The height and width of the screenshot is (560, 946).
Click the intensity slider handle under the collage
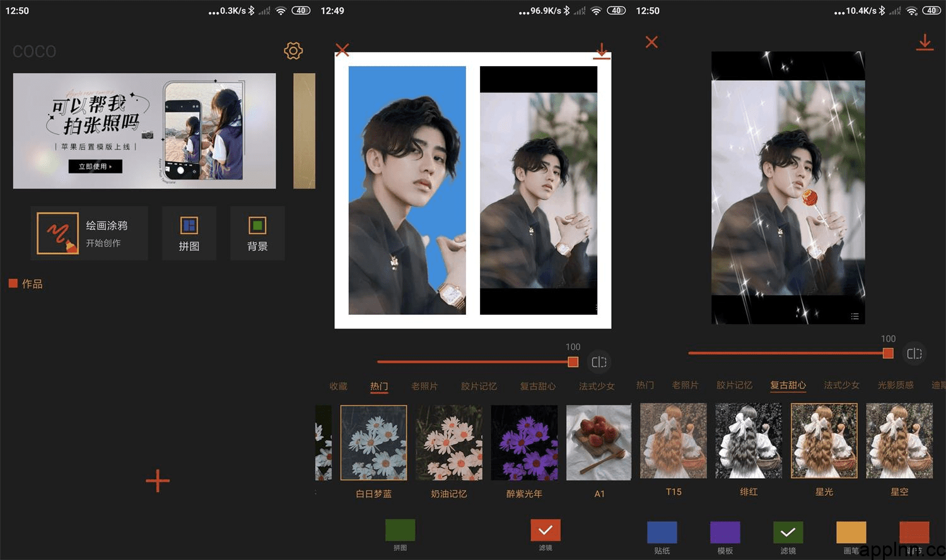pyautogui.click(x=573, y=362)
